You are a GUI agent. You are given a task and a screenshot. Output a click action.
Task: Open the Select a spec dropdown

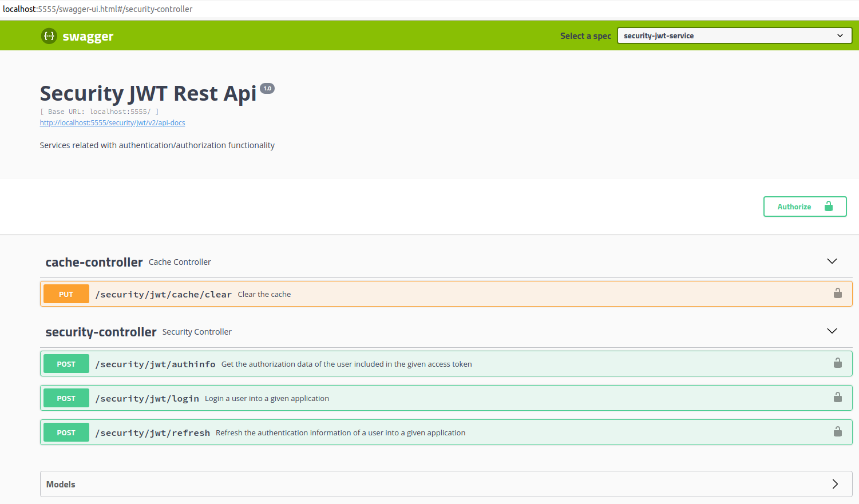tap(734, 35)
